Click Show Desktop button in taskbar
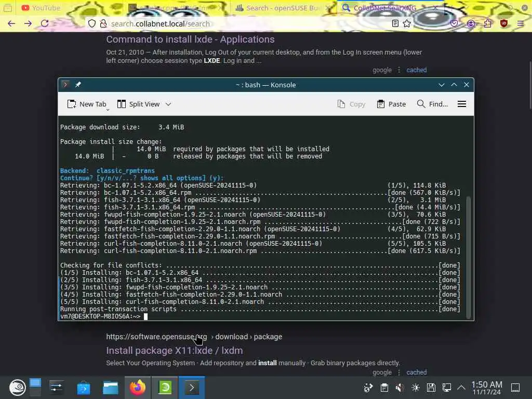Screen dimensions: 532x399 [515, 388]
